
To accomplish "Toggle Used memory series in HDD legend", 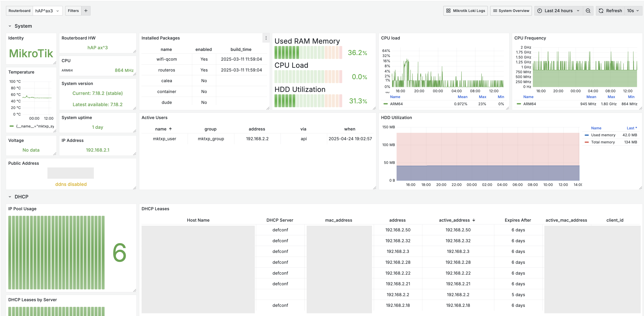I will pyautogui.click(x=603, y=135).
